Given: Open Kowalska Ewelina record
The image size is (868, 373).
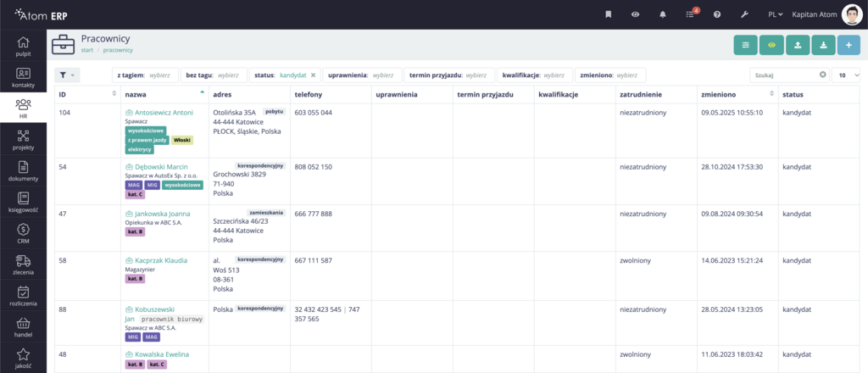Looking at the screenshot, I should tap(162, 354).
